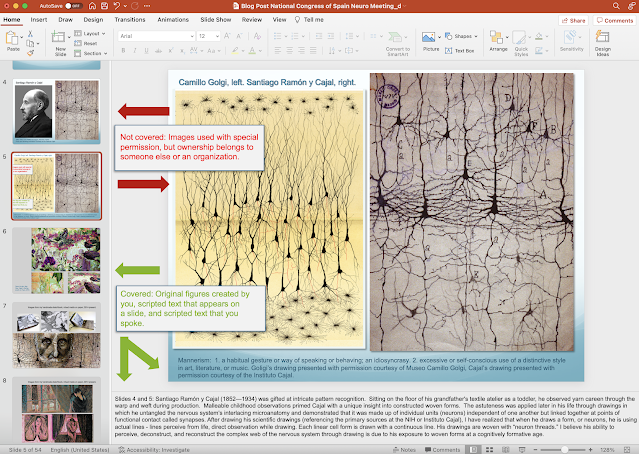Open the Change Case Aa dropdown
This screenshot has height=454, width=639.
pyautogui.click(x=214, y=51)
